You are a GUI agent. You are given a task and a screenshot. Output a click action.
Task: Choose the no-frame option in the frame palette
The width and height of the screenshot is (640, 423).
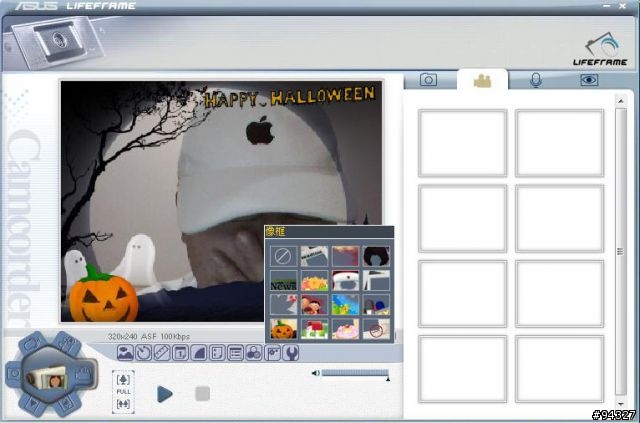pyautogui.click(x=283, y=256)
